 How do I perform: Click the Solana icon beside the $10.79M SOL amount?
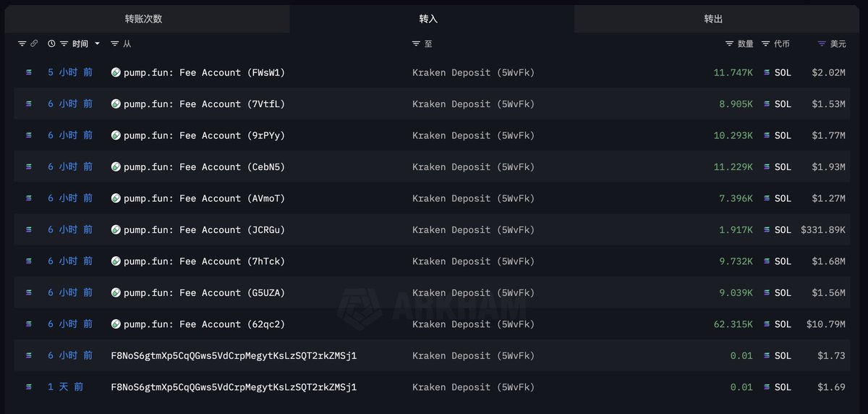pyautogui.click(x=767, y=324)
